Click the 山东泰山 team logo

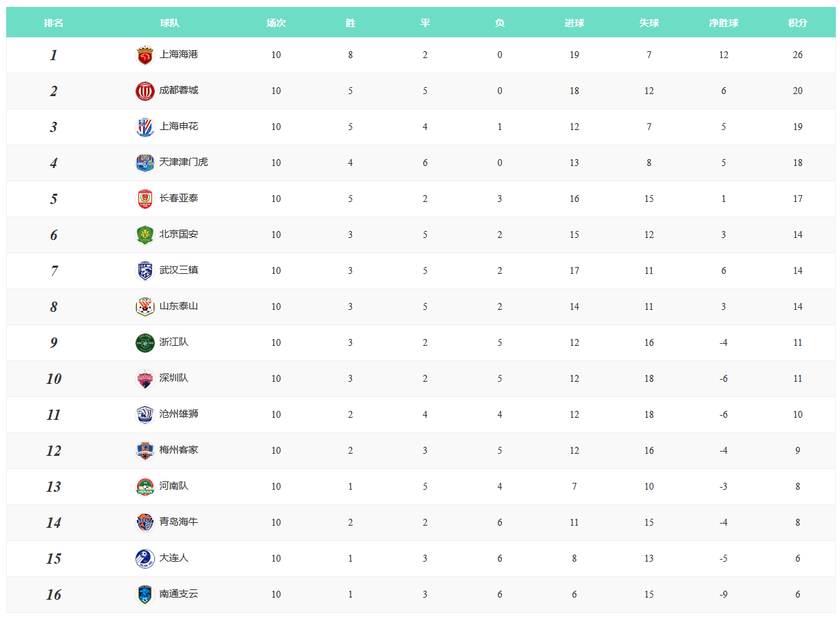pos(144,307)
